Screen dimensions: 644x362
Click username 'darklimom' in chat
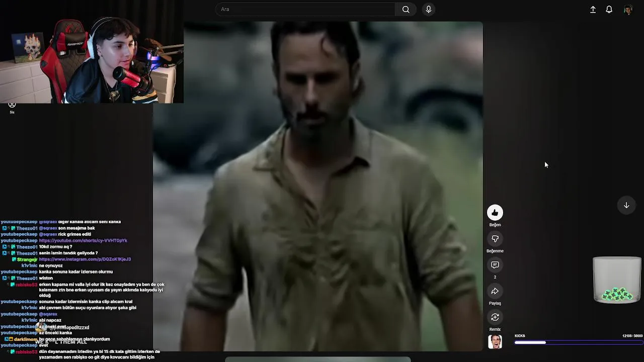click(x=26, y=339)
